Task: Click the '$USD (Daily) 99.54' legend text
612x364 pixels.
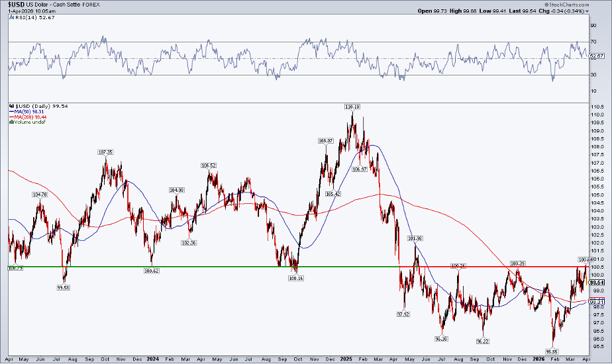Action: click(x=41, y=106)
